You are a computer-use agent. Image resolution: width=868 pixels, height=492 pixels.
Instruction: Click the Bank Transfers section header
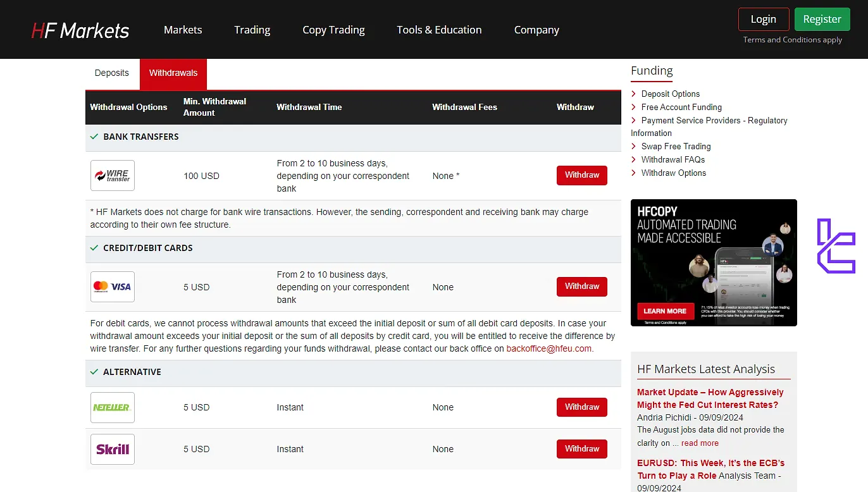click(x=353, y=137)
